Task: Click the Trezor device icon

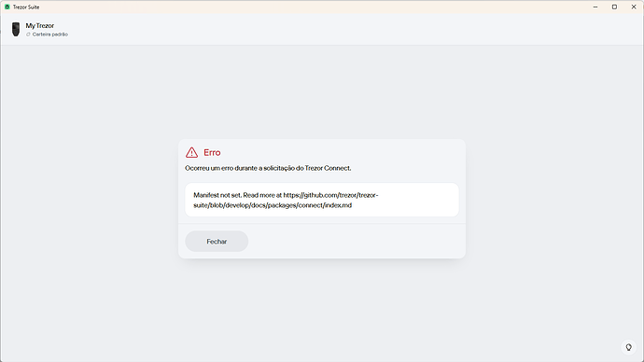Action: [x=16, y=29]
